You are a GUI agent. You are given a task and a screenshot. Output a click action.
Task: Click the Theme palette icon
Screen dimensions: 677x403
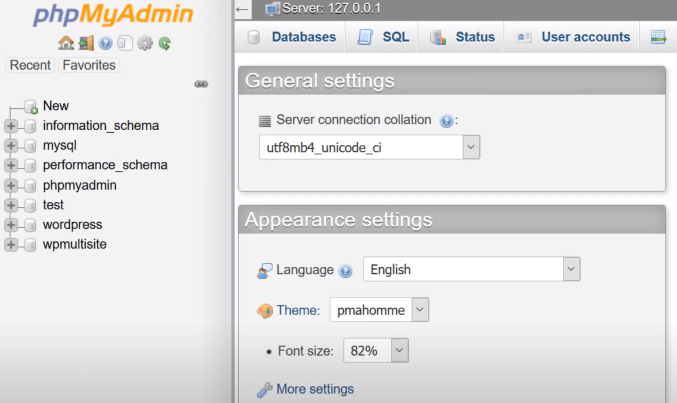tap(265, 311)
